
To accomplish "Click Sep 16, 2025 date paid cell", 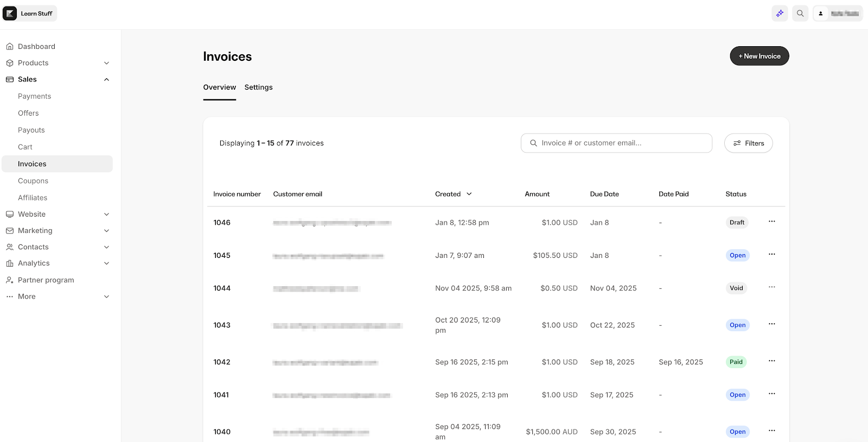I will coord(681,362).
